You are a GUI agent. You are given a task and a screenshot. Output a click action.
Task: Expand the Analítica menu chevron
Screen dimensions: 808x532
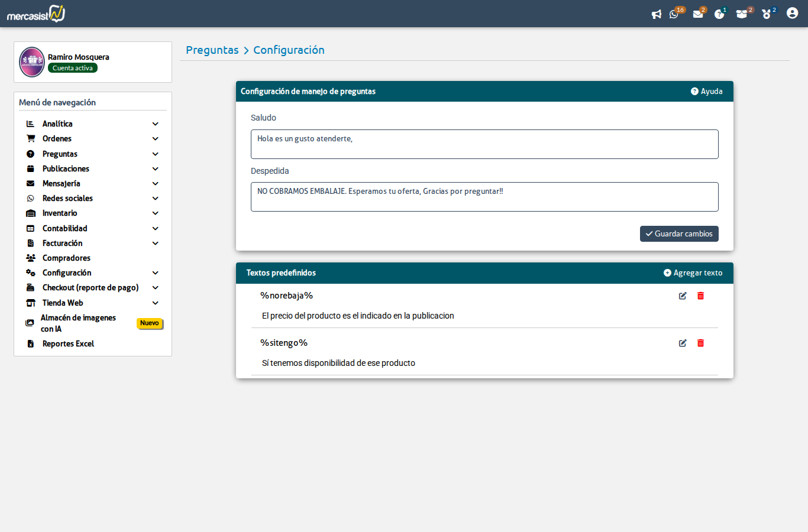pos(155,124)
